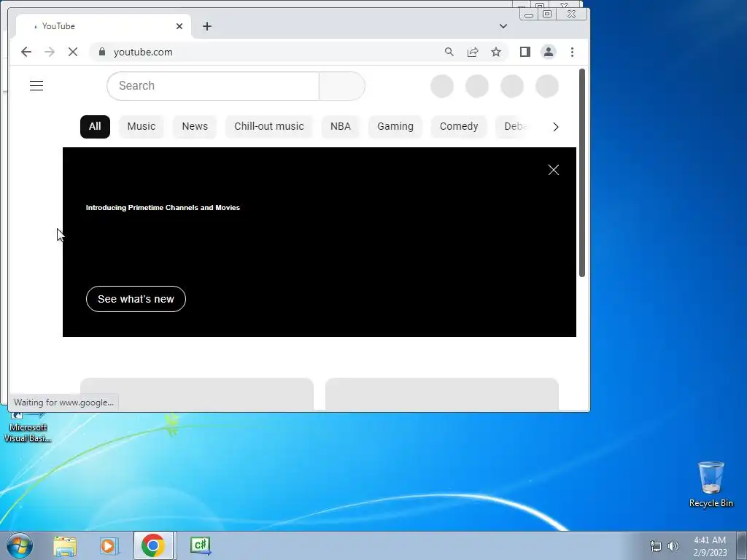Toggle Chrome side panel
This screenshot has height=560, width=747.
pos(525,52)
